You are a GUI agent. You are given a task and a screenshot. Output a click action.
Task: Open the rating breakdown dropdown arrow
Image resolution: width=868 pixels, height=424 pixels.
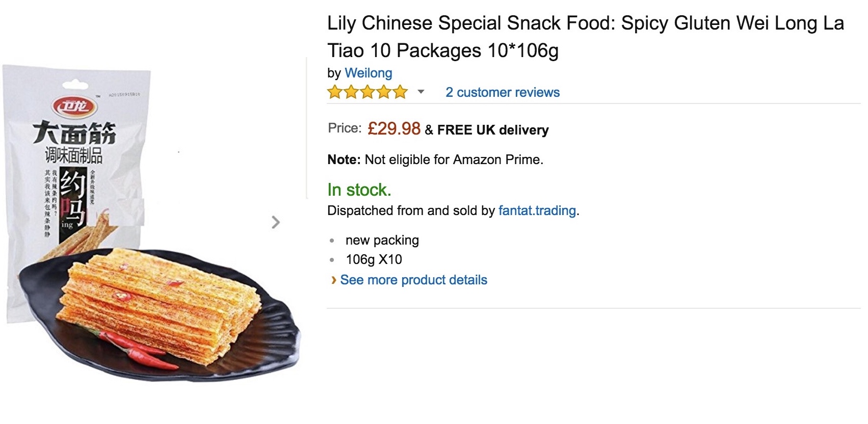click(x=421, y=92)
